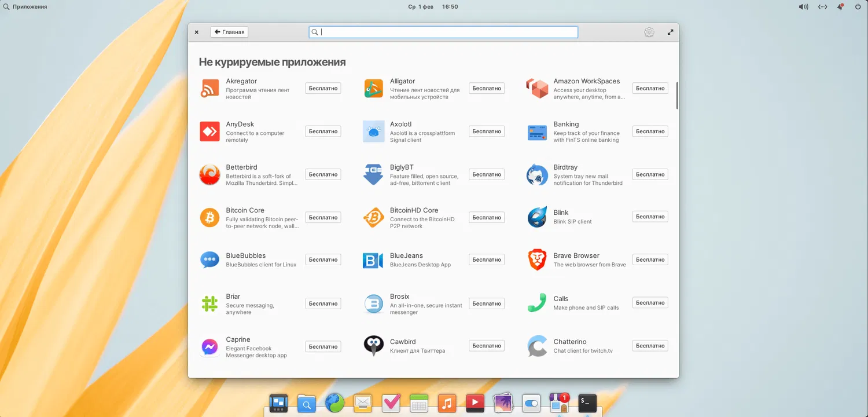The image size is (868, 417).
Task: Get Chatterino with the Бесплатно button
Action: click(650, 346)
